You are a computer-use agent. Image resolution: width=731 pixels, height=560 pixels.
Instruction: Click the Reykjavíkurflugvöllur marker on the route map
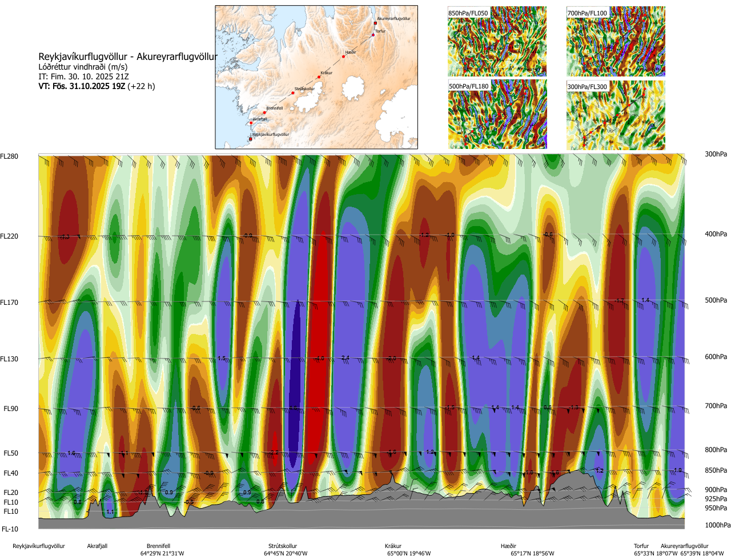click(x=250, y=139)
